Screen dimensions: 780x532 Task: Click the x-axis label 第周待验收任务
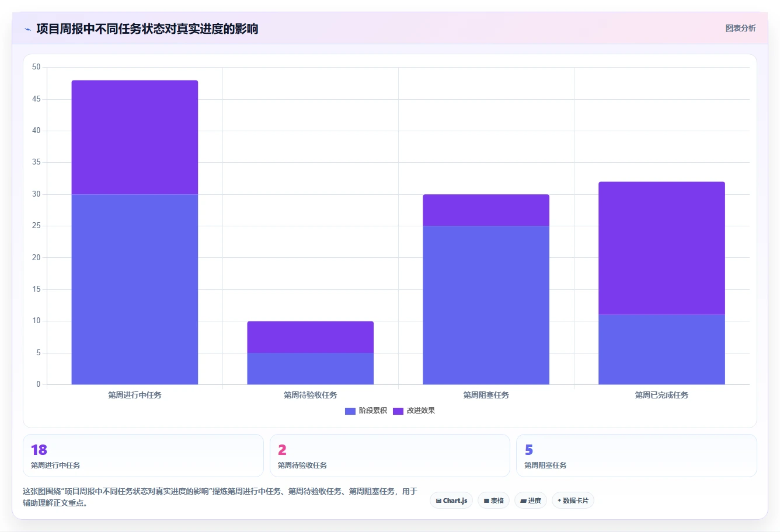click(x=311, y=395)
